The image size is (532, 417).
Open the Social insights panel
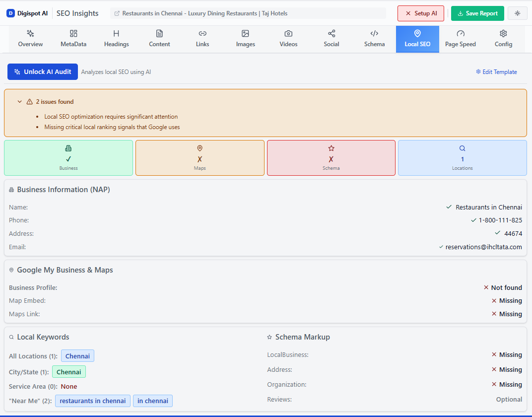[331, 38]
